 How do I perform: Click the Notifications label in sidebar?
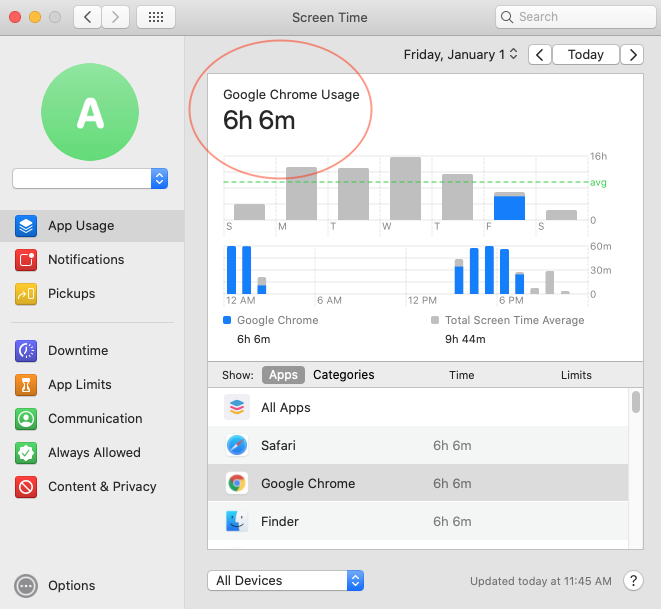click(x=86, y=260)
